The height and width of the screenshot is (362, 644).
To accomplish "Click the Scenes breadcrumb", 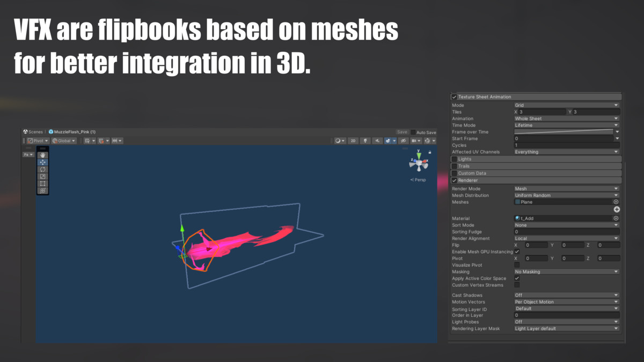I will [33, 132].
